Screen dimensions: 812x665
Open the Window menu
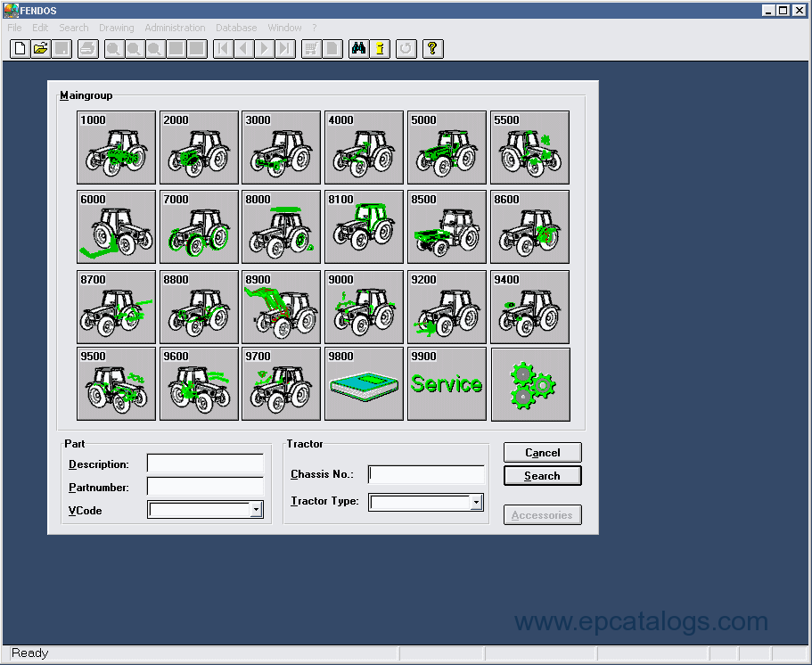click(284, 28)
